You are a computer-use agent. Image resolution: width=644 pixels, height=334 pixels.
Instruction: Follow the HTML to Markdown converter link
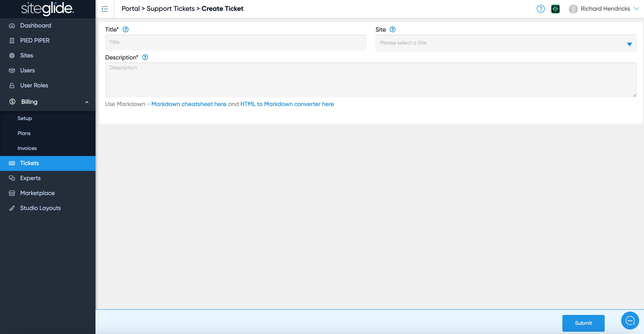tap(287, 104)
